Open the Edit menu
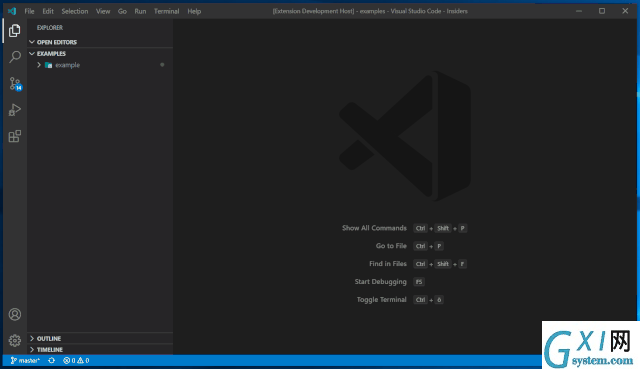 click(x=48, y=11)
